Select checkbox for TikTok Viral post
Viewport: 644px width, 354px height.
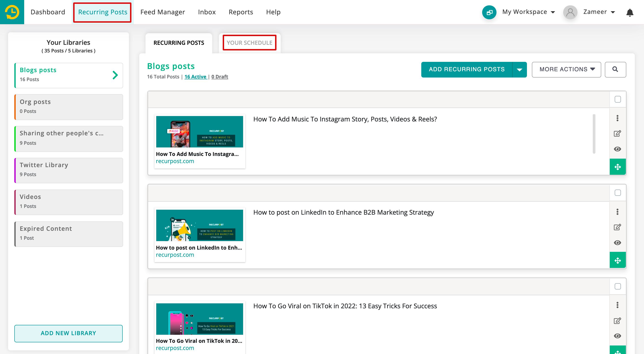point(618,287)
